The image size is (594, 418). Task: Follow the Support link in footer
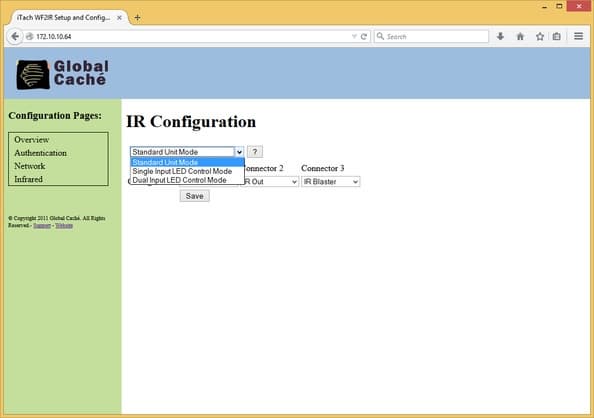tap(42, 225)
